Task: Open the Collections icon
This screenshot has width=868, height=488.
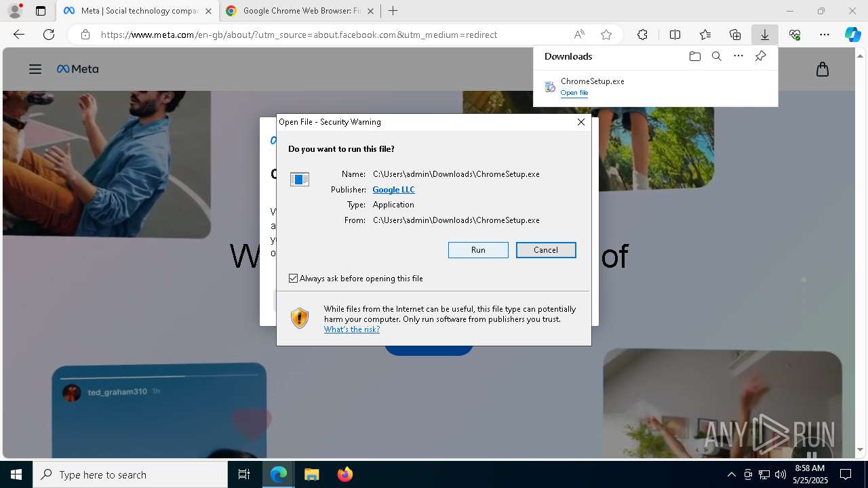Action: 735,35
